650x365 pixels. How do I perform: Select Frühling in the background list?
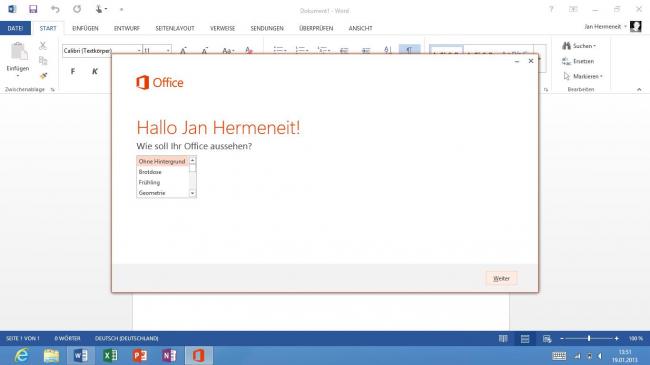click(162, 182)
